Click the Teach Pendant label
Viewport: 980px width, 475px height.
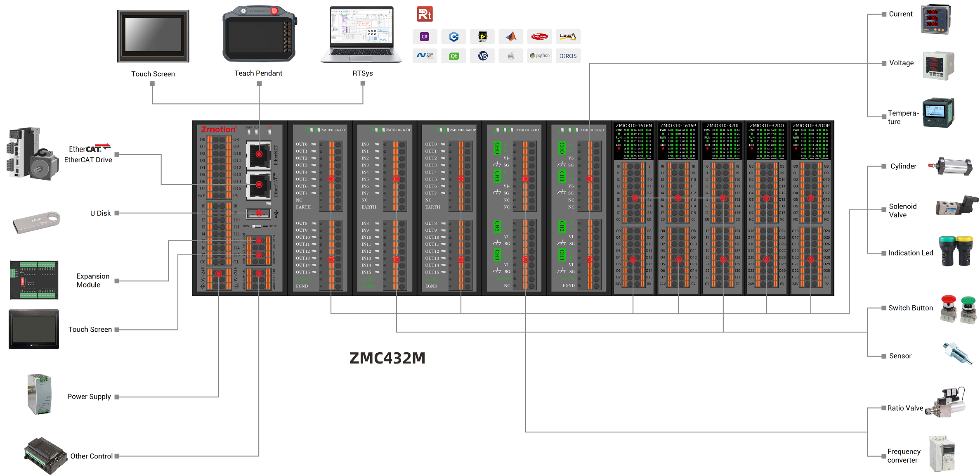click(x=258, y=73)
